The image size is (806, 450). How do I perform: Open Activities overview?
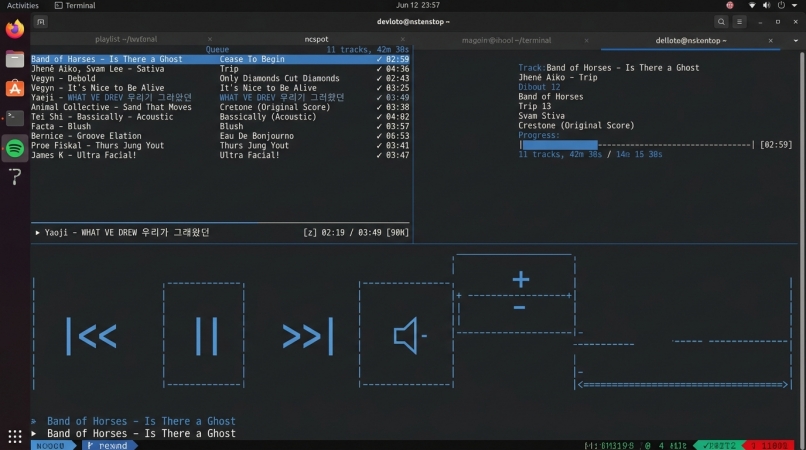[x=23, y=5]
